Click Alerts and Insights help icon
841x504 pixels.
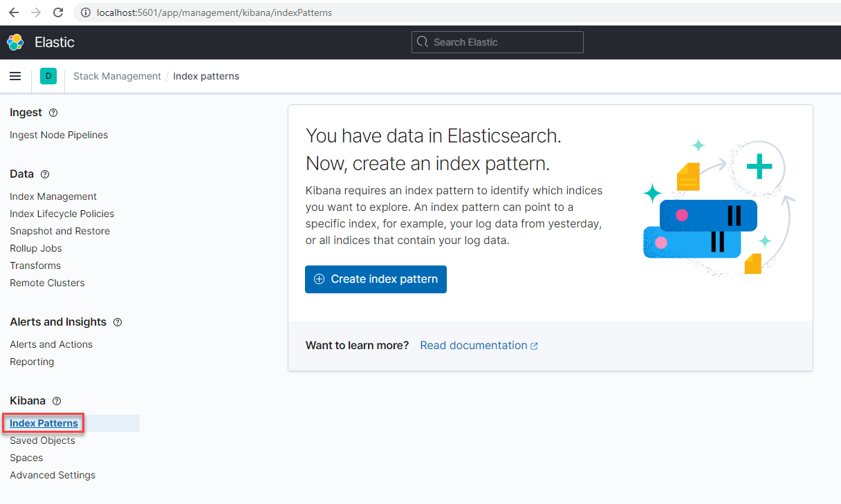click(x=118, y=322)
